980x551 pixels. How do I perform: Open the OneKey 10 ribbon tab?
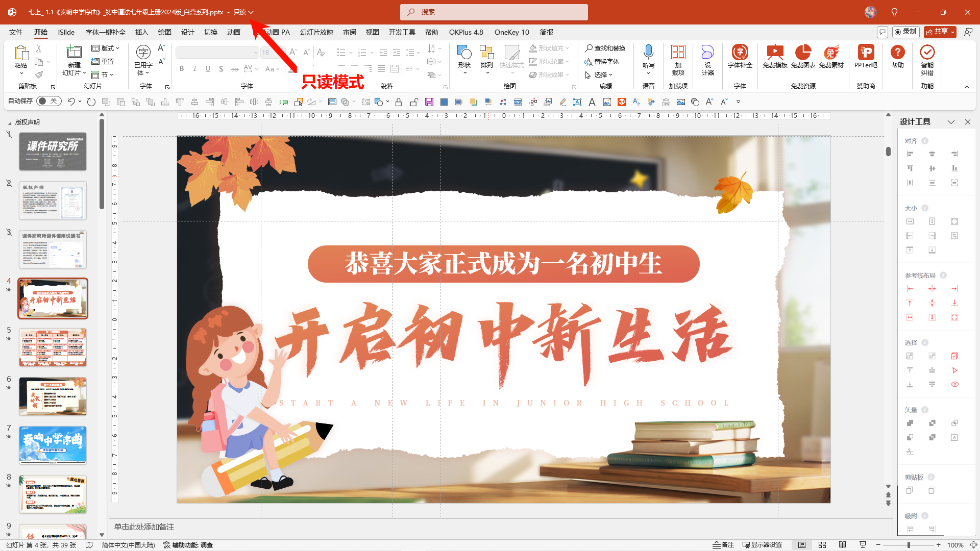[x=511, y=32]
